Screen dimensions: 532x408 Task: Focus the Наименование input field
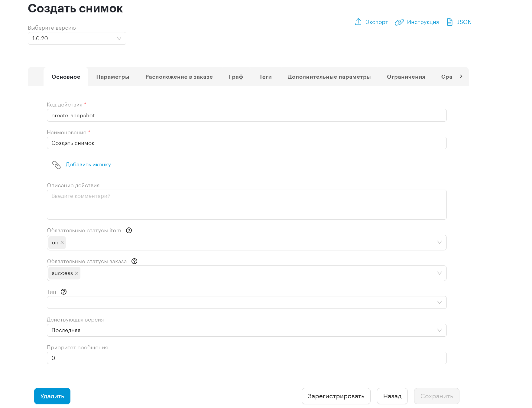click(247, 143)
